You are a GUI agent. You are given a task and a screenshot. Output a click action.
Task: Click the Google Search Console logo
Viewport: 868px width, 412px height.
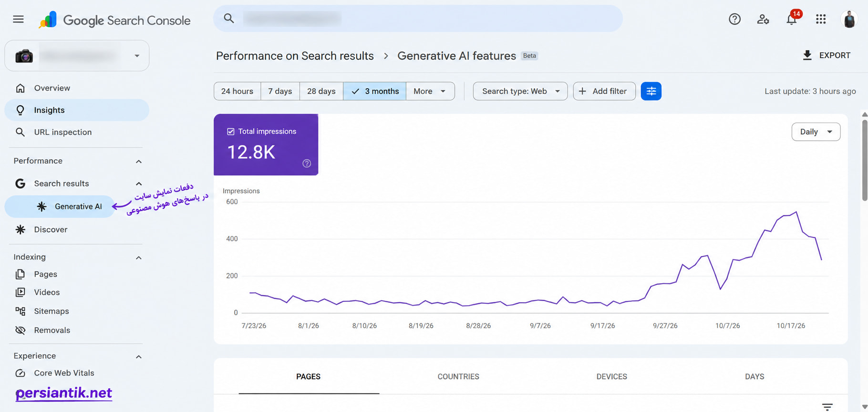pos(114,20)
